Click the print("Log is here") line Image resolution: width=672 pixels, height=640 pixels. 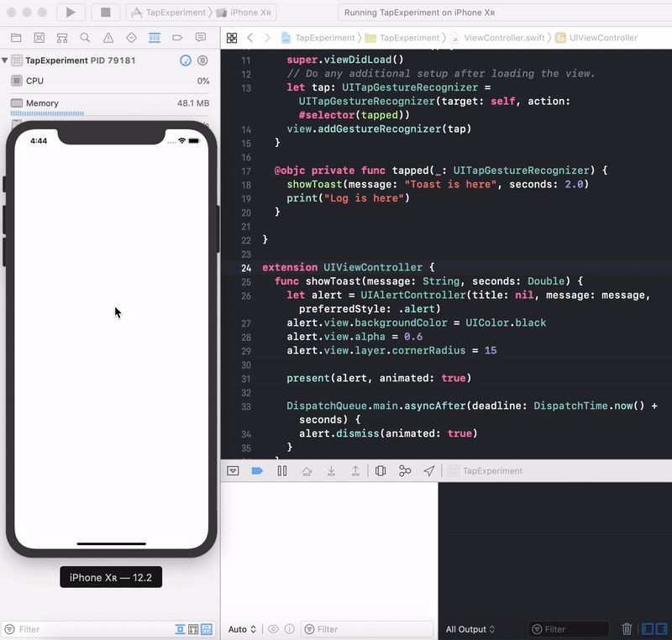pos(348,198)
